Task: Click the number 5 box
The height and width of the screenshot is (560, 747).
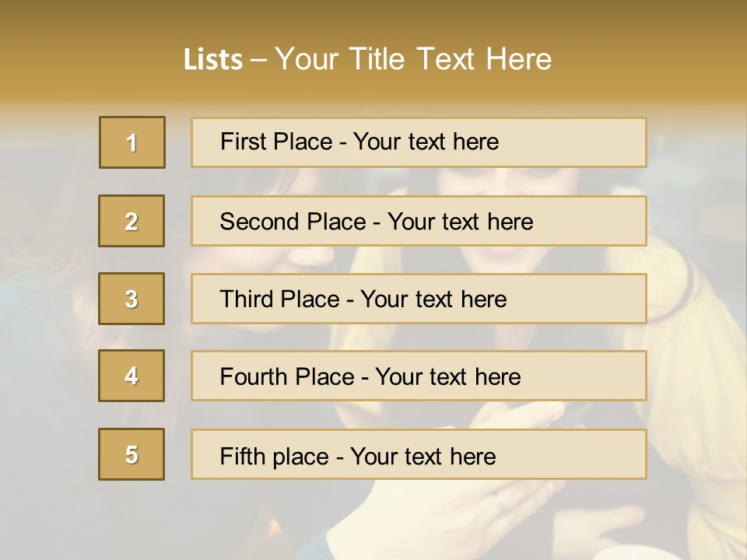Action: 132,454
